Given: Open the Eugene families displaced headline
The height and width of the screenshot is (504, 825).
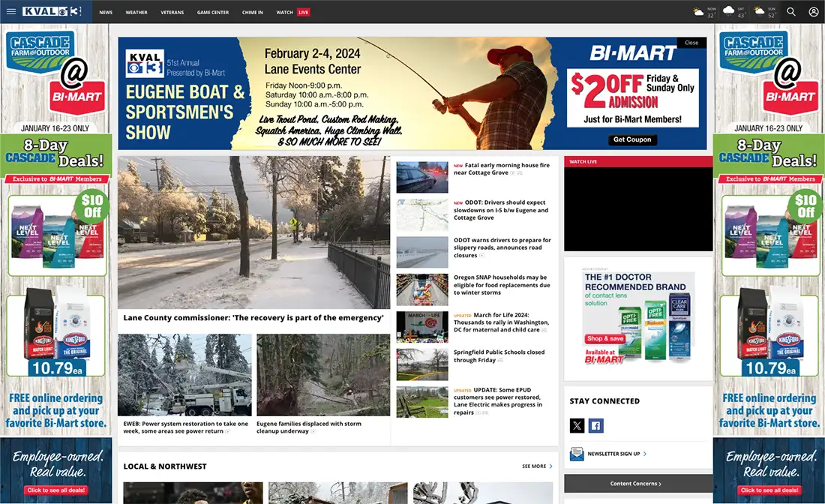Looking at the screenshot, I should (x=309, y=427).
